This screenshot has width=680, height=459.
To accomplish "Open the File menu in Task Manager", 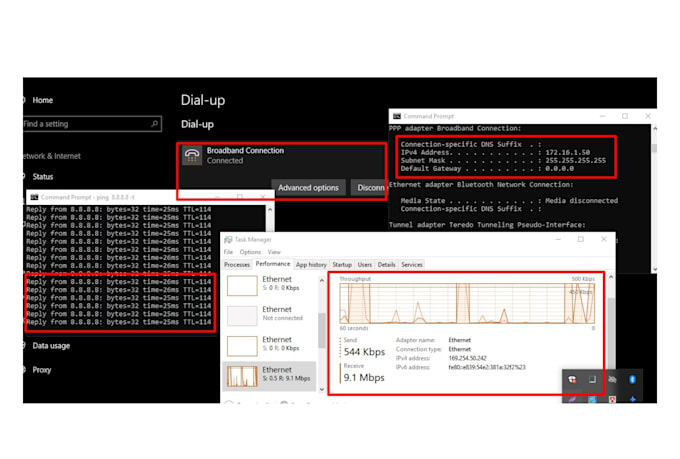I will point(229,252).
